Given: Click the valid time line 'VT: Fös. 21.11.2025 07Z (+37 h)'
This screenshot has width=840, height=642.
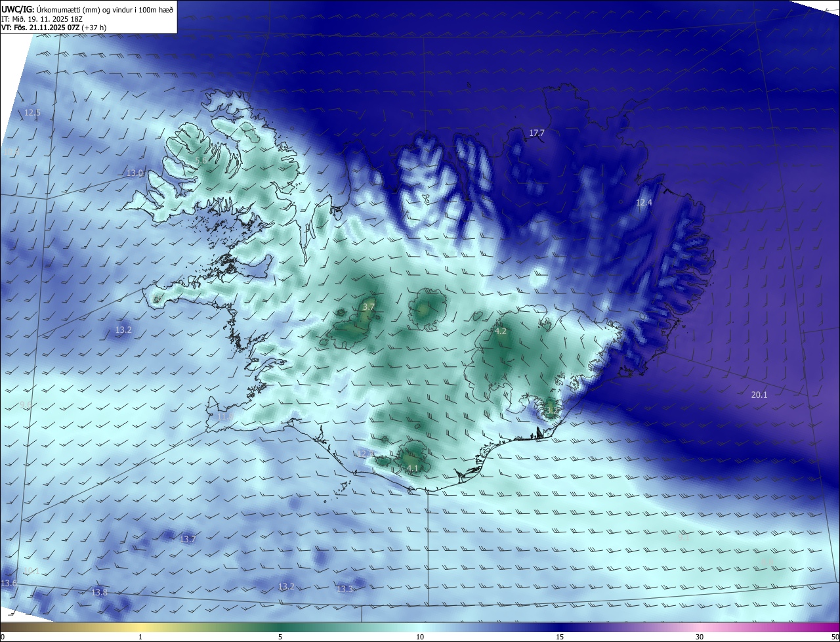Looking at the screenshot, I should (x=54, y=28).
